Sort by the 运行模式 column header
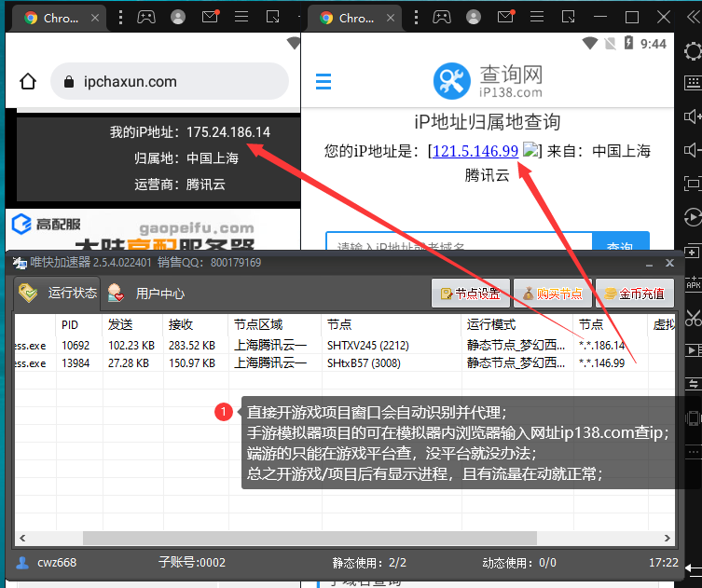702x588 pixels. click(517, 324)
